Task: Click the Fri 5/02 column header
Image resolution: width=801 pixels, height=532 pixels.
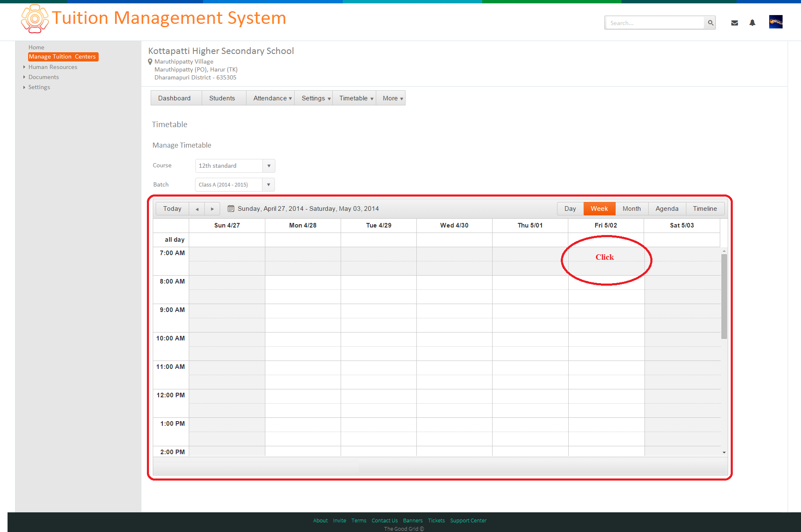Action: click(x=606, y=225)
